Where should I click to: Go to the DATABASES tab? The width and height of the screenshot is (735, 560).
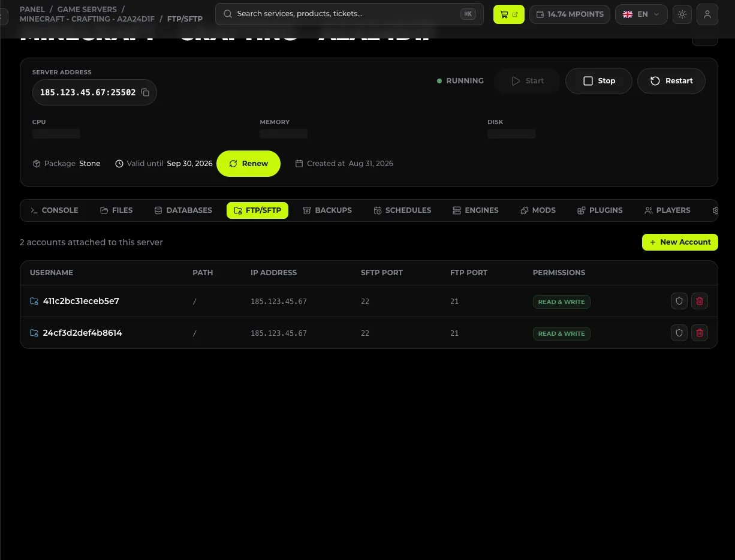[183, 210]
